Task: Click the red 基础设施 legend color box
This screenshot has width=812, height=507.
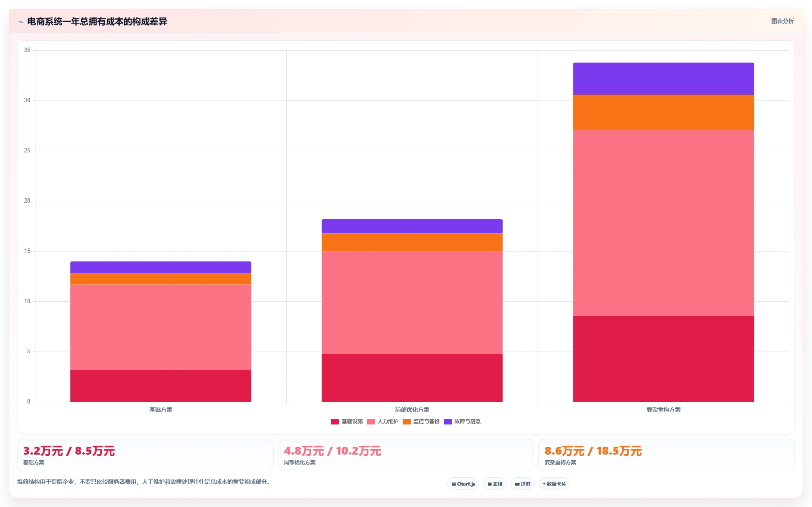Action: point(335,422)
